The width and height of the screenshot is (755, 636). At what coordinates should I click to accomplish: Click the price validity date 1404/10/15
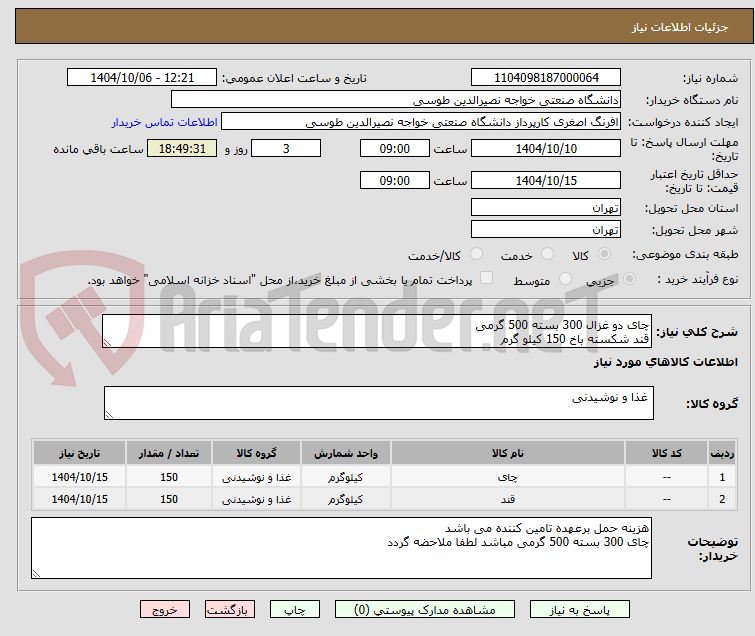coord(546,180)
